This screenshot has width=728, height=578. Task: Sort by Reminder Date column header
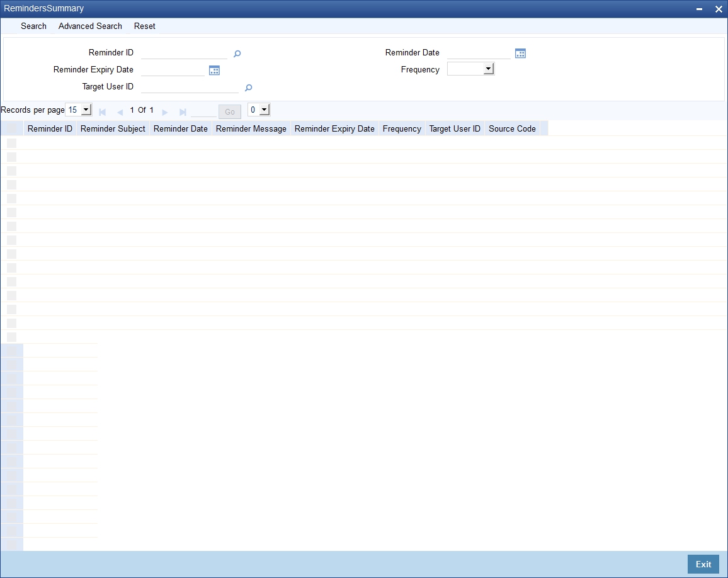pyautogui.click(x=181, y=128)
